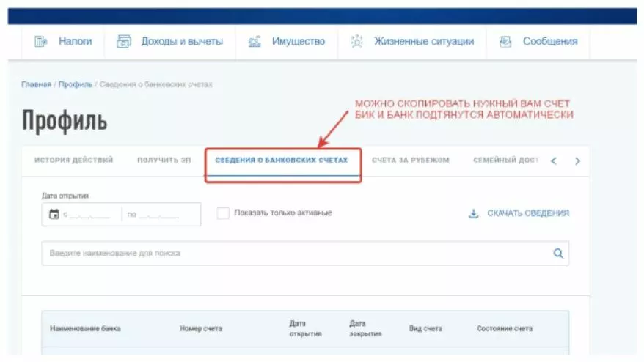Switch to Счета за рубежом tab

410,160
